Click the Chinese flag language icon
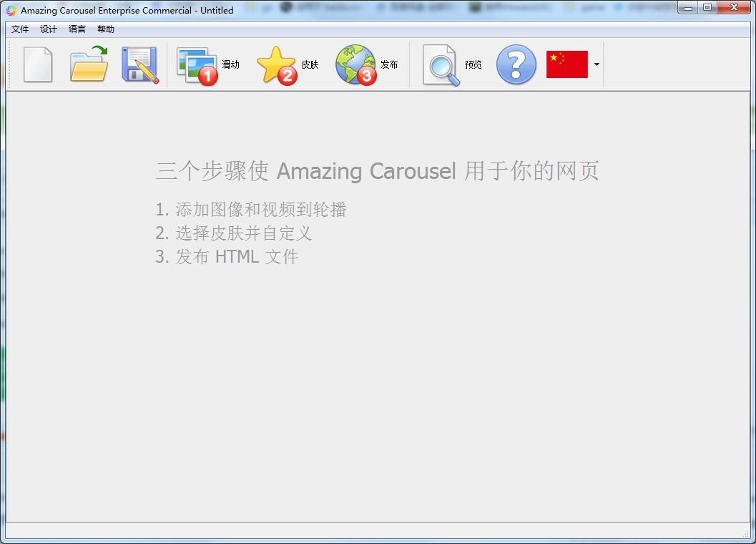Viewport: 756px width, 544px height. click(567, 64)
